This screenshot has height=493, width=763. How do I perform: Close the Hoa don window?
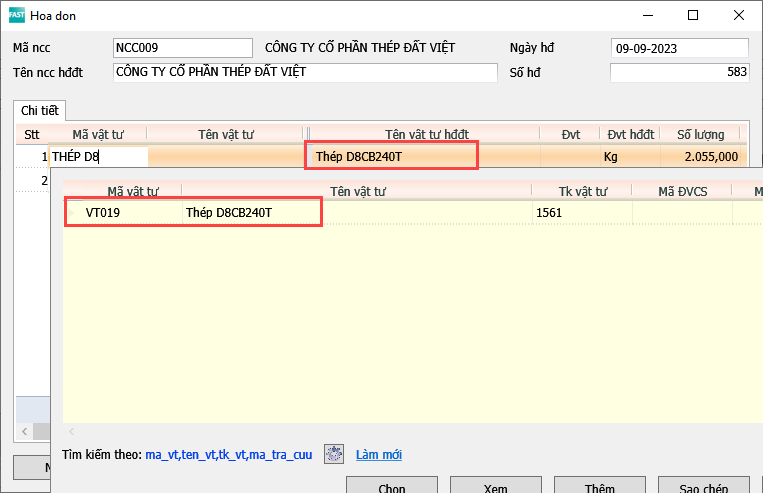pyautogui.click(x=739, y=16)
